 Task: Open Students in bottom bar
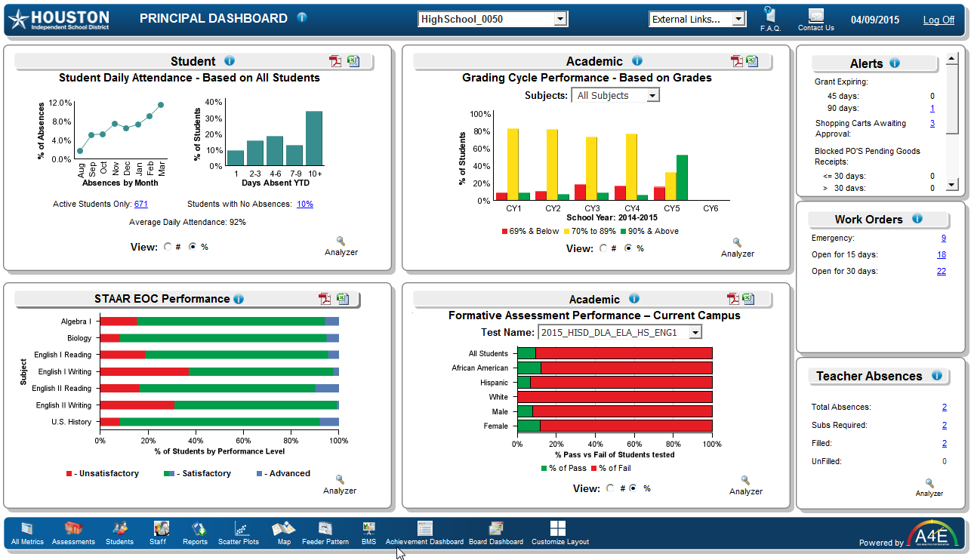[x=119, y=534]
